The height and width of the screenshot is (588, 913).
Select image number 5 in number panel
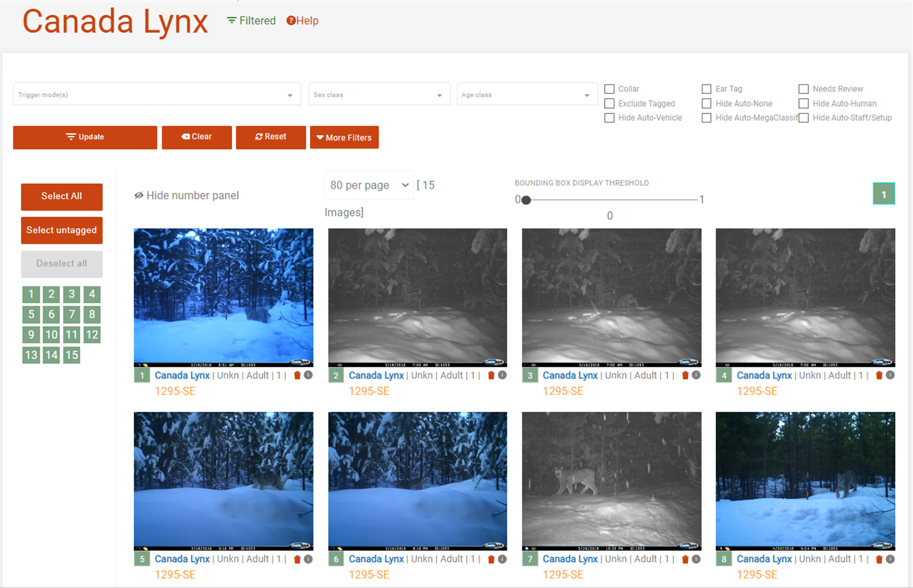point(31,314)
